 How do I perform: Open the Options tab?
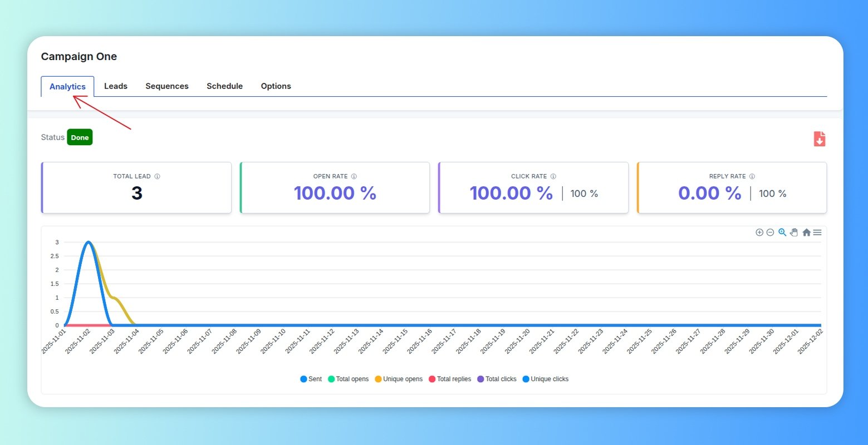tap(276, 86)
